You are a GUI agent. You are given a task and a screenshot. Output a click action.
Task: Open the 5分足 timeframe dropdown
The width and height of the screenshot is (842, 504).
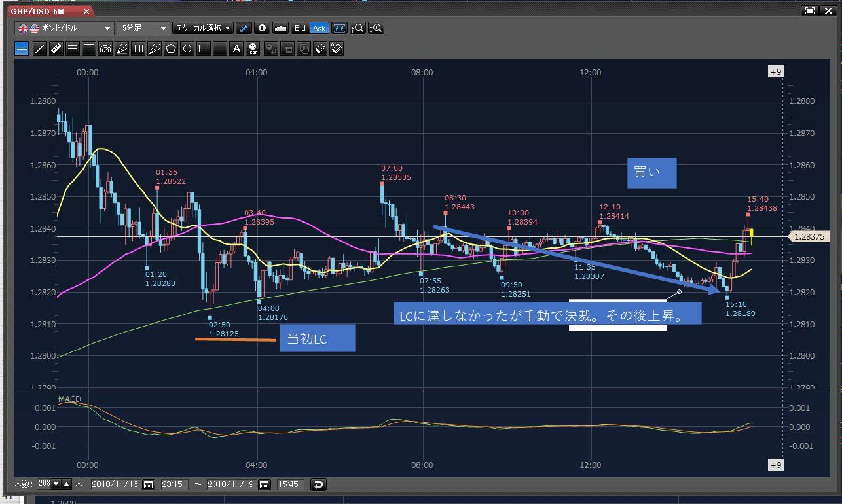(x=143, y=28)
